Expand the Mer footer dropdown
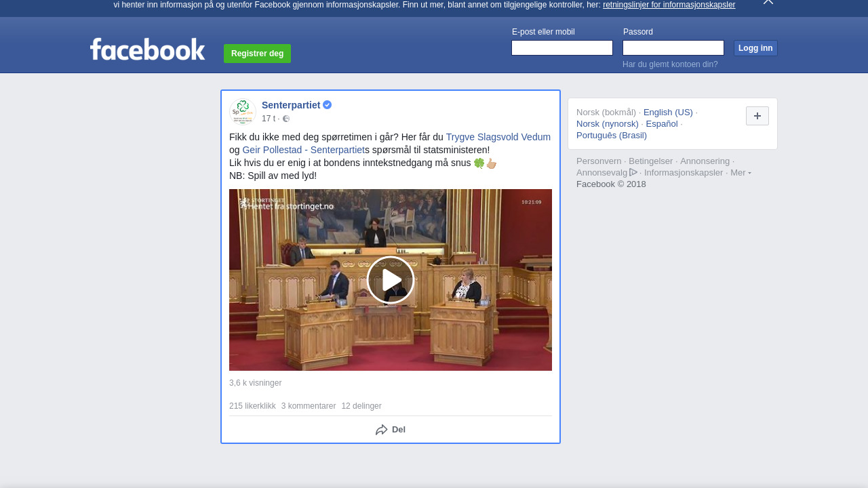 741,173
